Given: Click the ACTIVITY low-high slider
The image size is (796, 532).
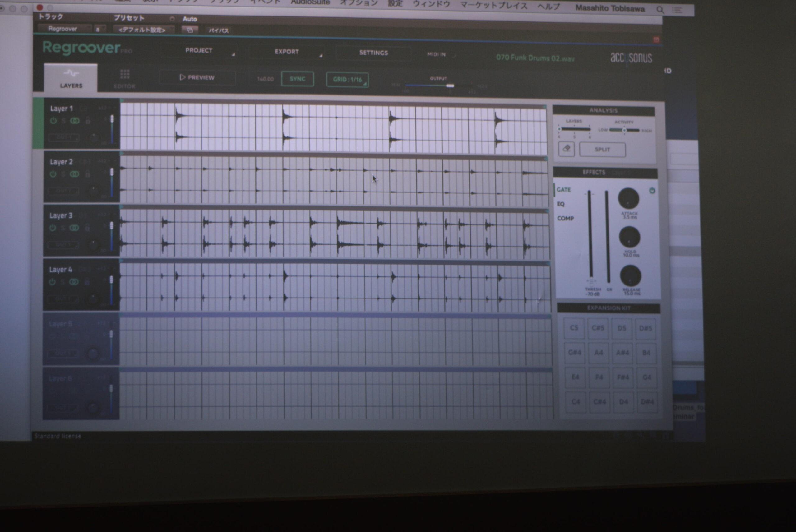Looking at the screenshot, I should click(624, 130).
